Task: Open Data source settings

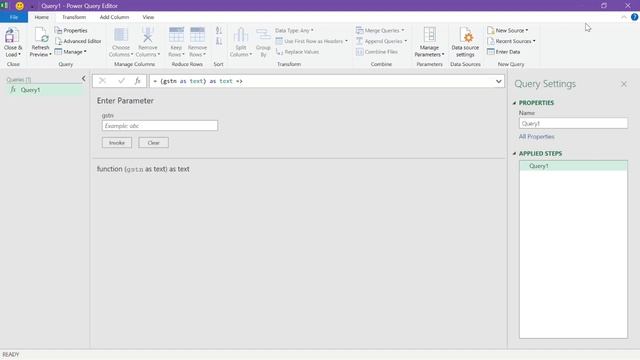Action: (465, 42)
